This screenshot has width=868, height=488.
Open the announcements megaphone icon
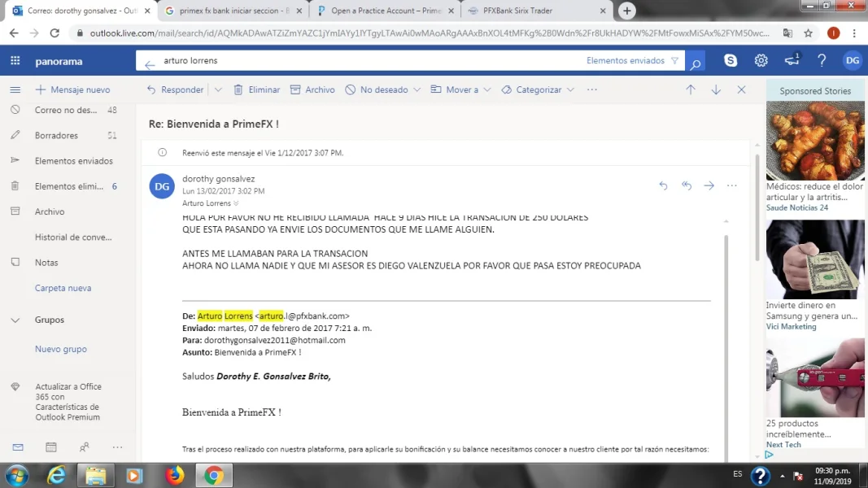pyautogui.click(x=792, y=59)
